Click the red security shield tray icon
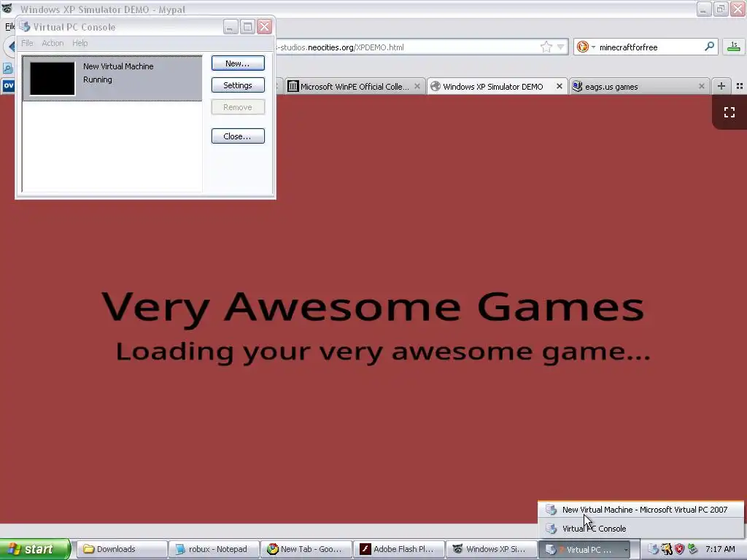The image size is (747, 560). [x=679, y=549]
